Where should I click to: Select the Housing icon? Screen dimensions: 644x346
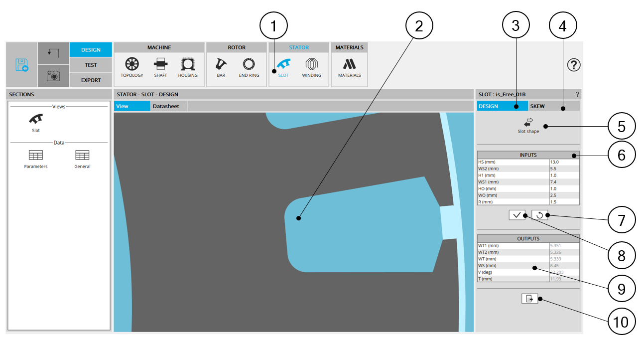point(188,67)
